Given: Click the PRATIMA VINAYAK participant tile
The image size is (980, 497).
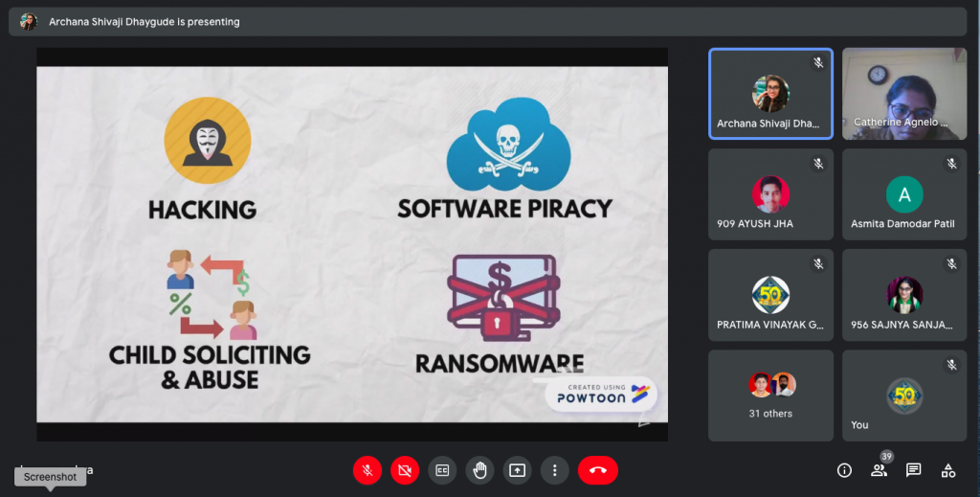Looking at the screenshot, I should [770, 295].
